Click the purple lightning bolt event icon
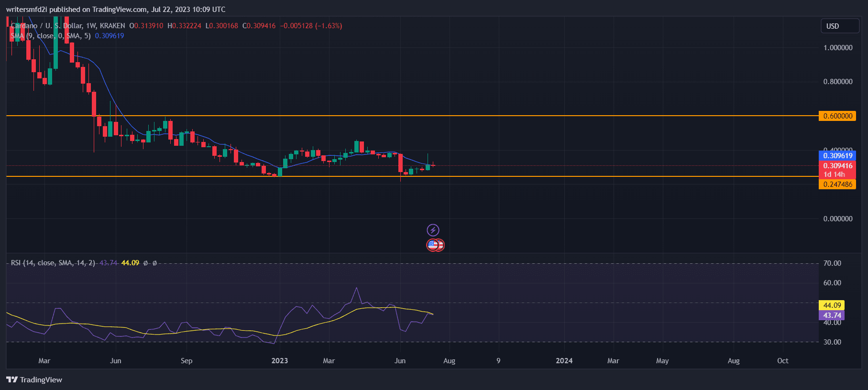Viewport: 868px width, 390px height. (x=433, y=230)
